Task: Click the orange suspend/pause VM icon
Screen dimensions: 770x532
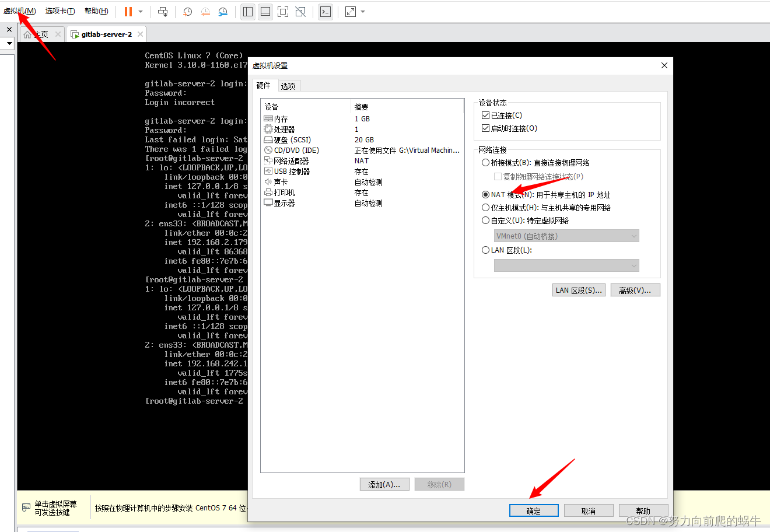Action: point(128,12)
